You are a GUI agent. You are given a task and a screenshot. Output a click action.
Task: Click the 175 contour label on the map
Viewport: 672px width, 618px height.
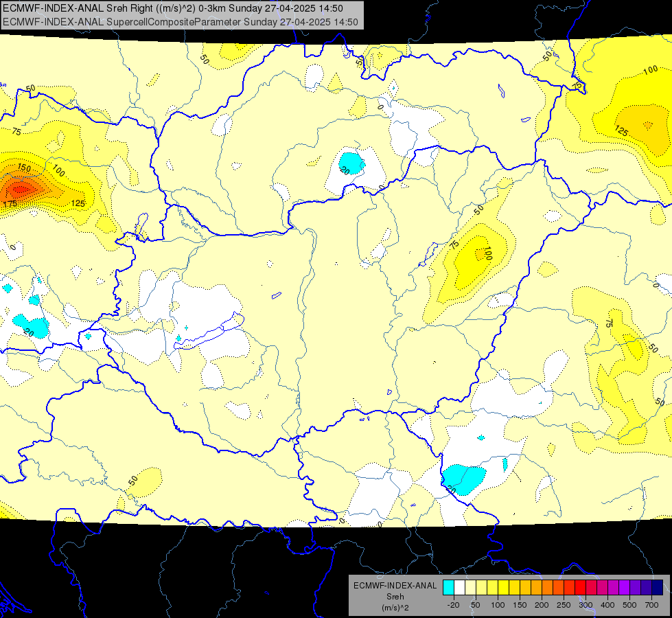[x=10, y=204]
